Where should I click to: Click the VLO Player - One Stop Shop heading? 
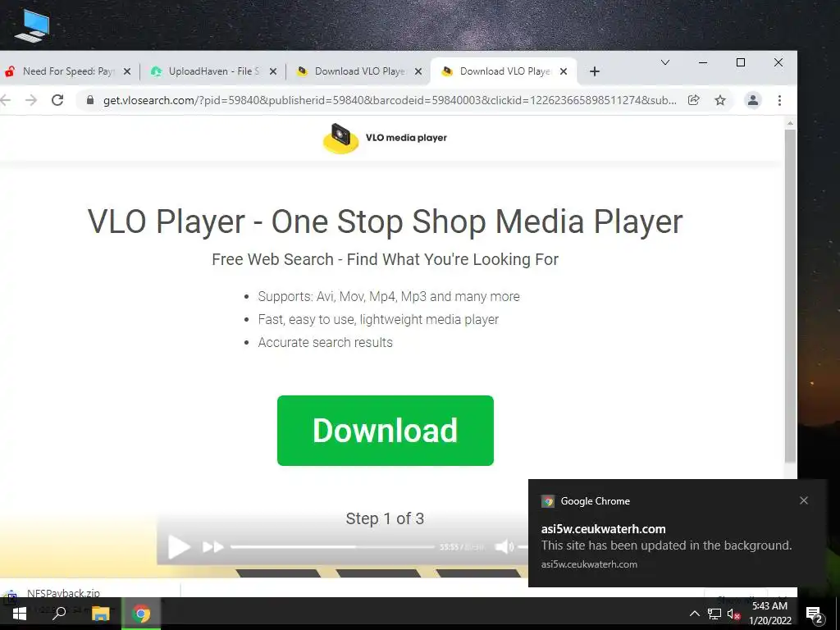tap(386, 221)
